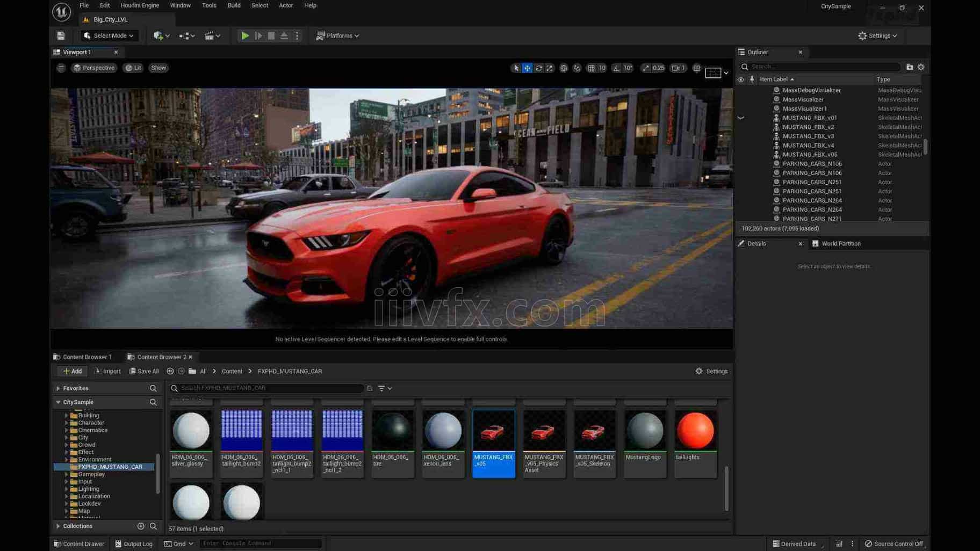Viewport: 980px width, 551px height.
Task: Open the Content Browser filters dropdown
Action: pyautogui.click(x=385, y=388)
